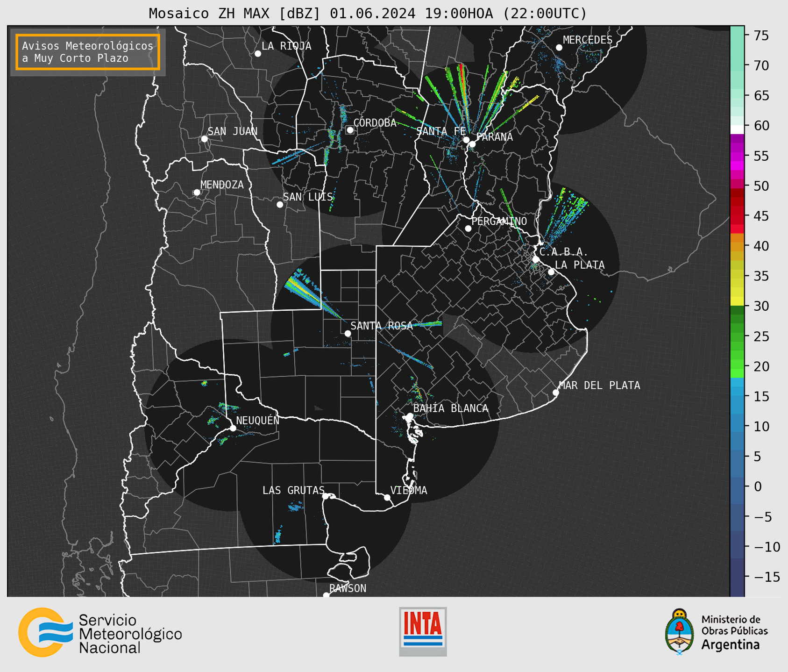Viewport: 788px width, 672px height.
Task: Click the green 25 dBZ color scale segment
Action: click(x=737, y=336)
